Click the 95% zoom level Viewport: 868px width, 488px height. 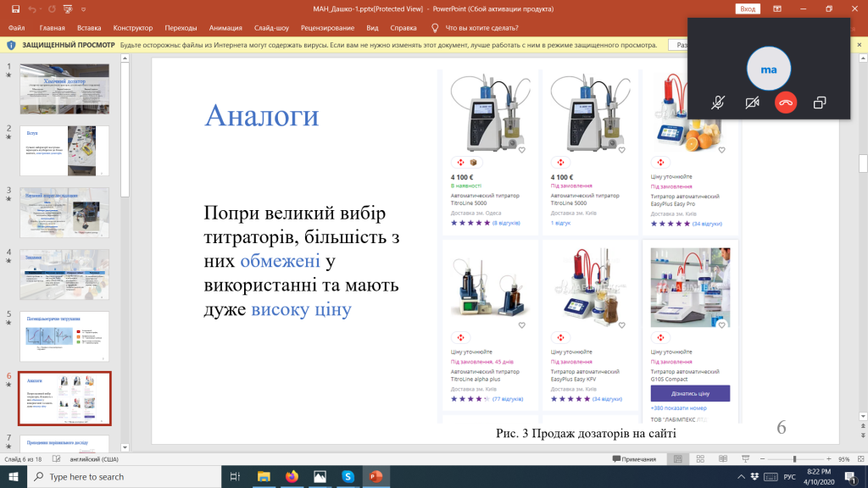[843, 459]
